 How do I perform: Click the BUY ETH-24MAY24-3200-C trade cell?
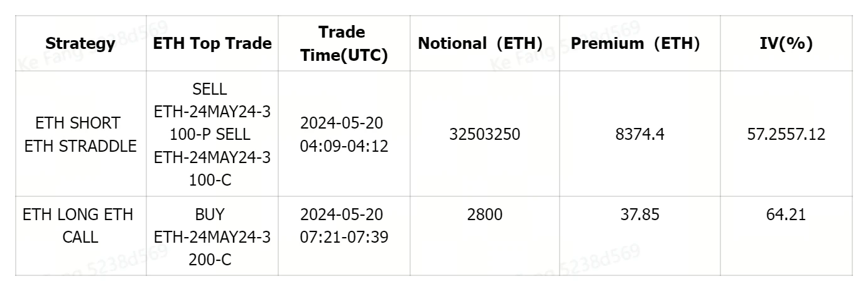pos(212,238)
